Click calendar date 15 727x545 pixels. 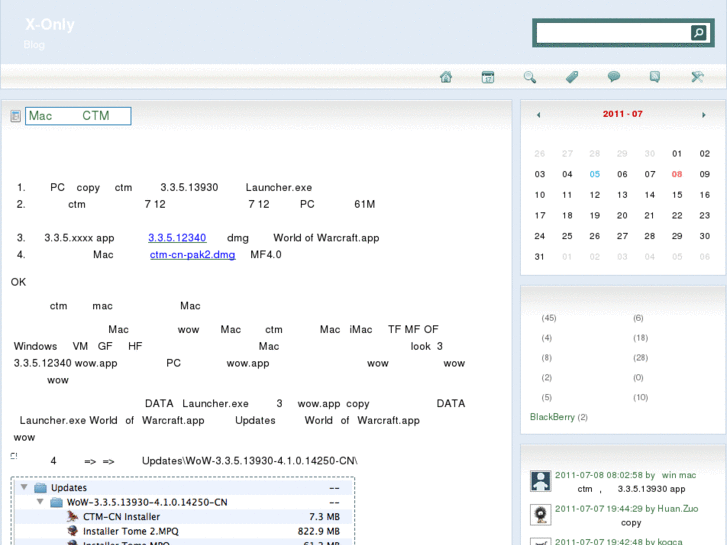click(677, 195)
